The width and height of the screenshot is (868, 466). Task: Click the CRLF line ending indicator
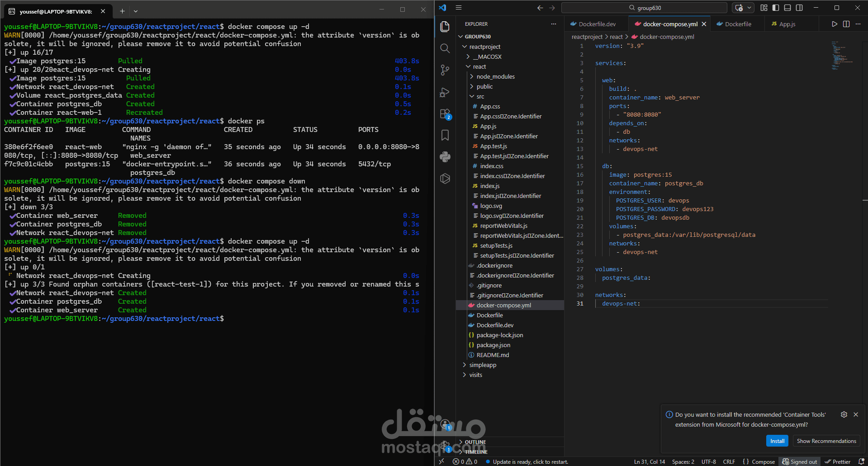729,461
